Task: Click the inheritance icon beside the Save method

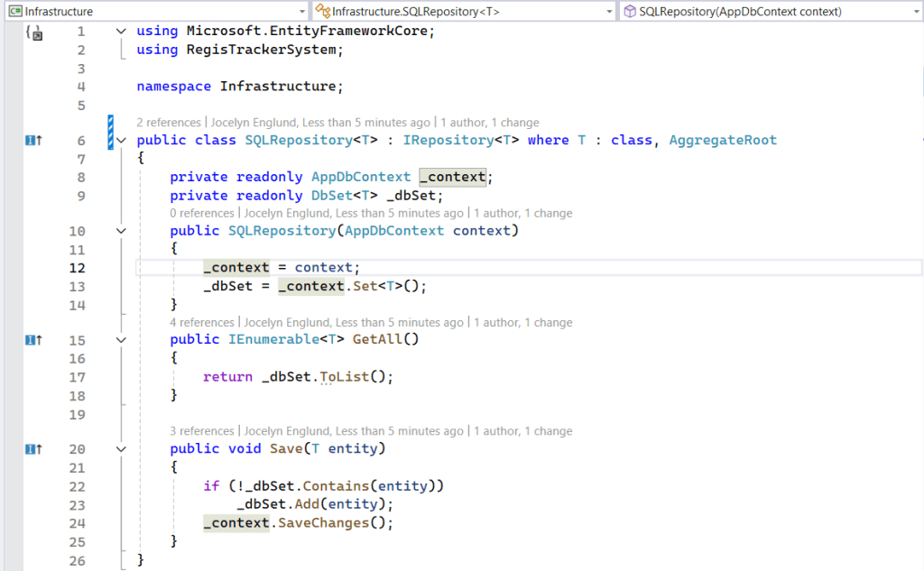Action: click(x=34, y=449)
